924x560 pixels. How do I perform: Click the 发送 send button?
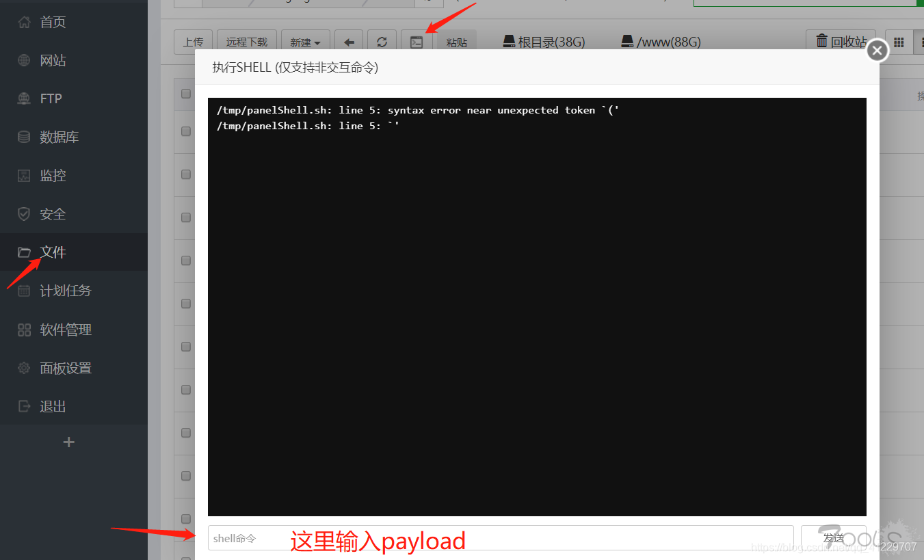[x=834, y=537]
